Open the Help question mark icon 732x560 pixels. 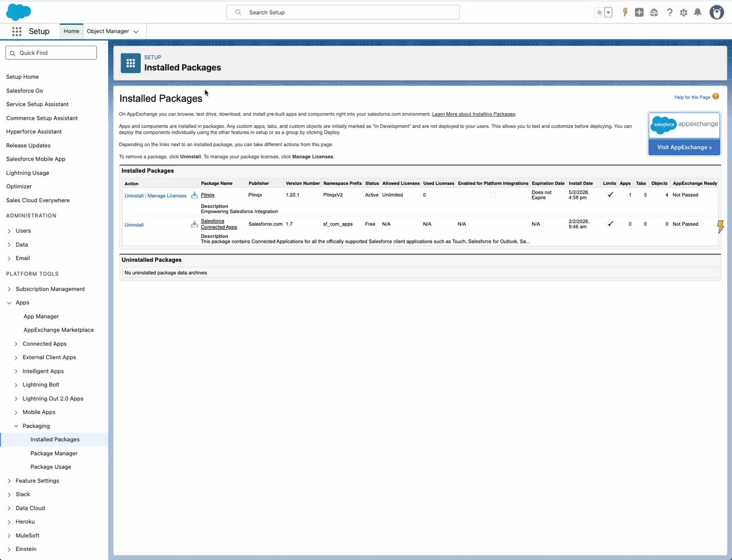pos(669,12)
